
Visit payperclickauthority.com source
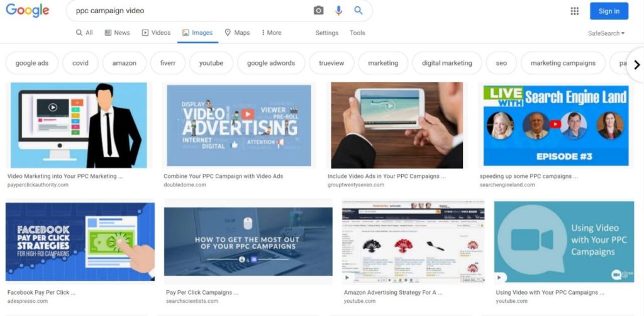[38, 185]
